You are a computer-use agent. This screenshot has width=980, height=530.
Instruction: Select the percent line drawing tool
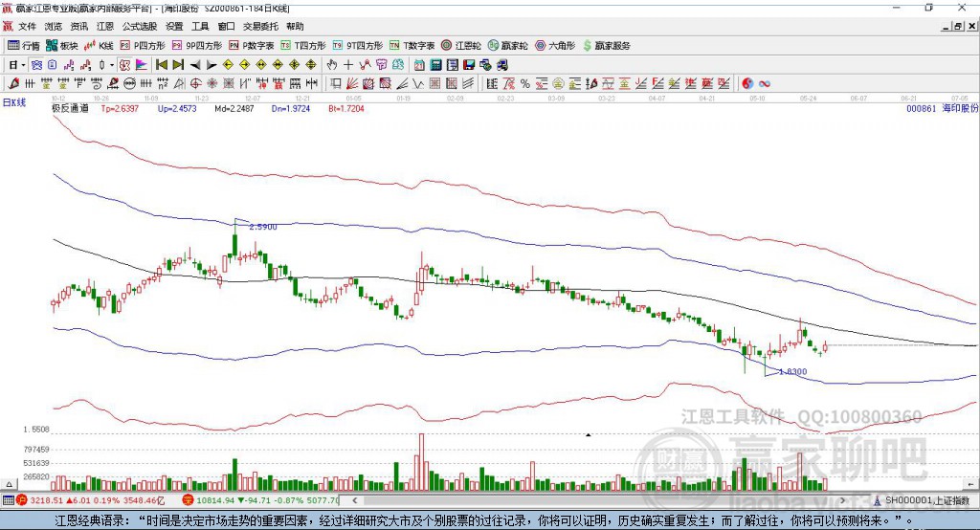coord(525,84)
